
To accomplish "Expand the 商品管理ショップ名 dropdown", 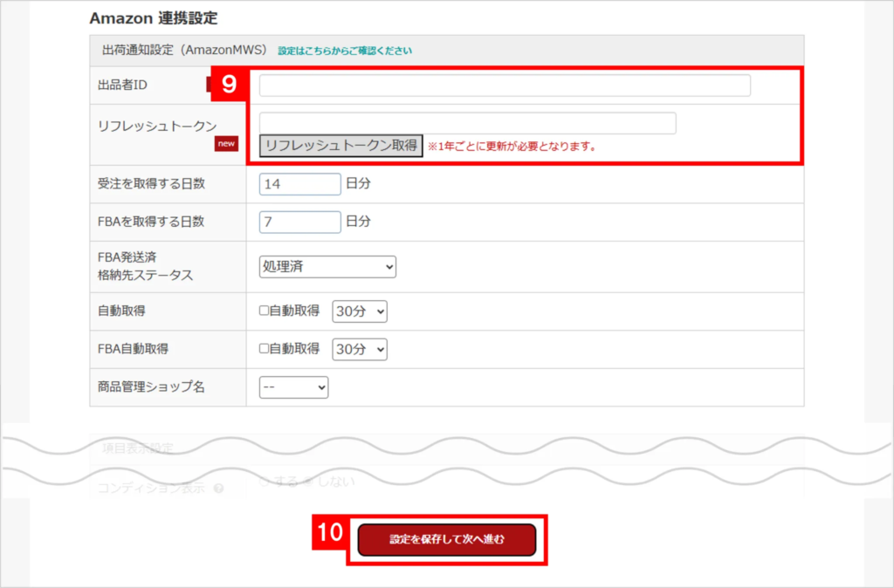I will (x=293, y=387).
